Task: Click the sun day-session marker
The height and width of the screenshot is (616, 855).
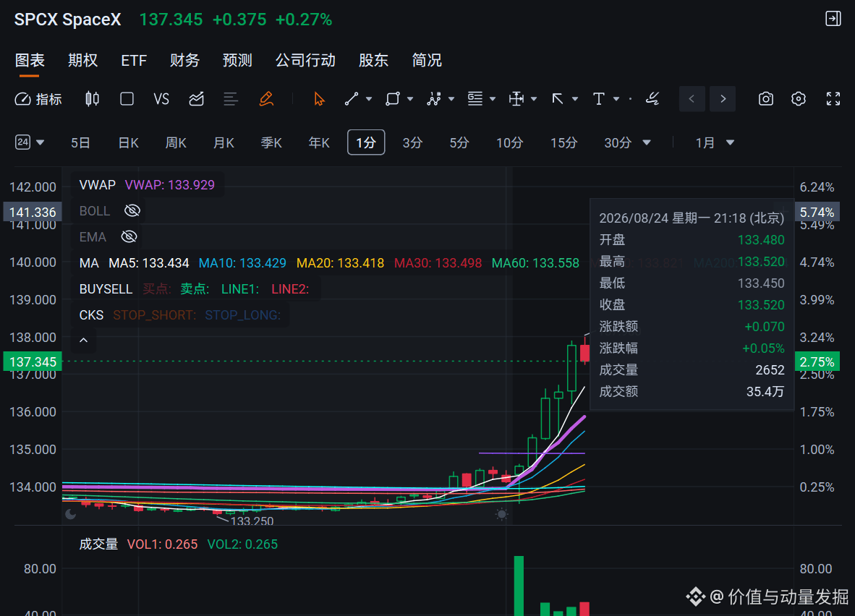Action: (x=502, y=514)
